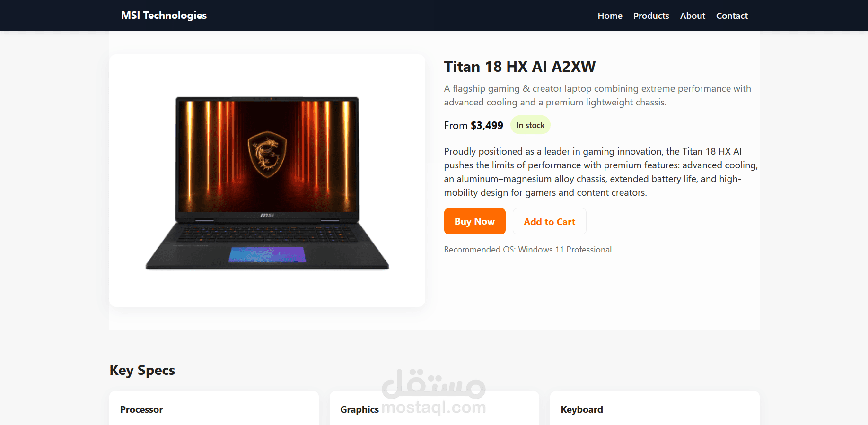868x425 pixels.
Task: Open the Keyboard spec card
Action: click(x=655, y=408)
